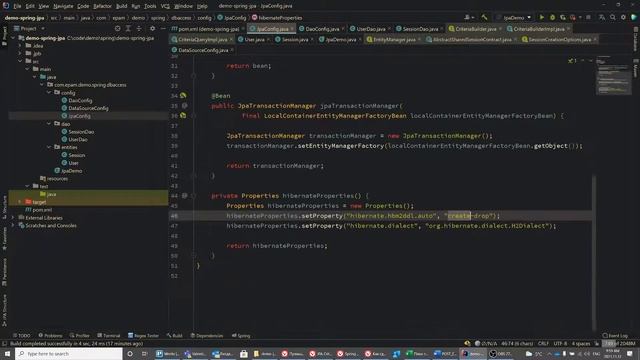640x360 pixels.
Task: Switch to DaoConfig.java tab
Action: [322, 29]
